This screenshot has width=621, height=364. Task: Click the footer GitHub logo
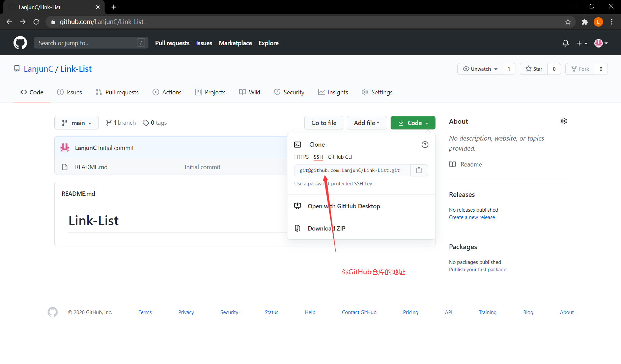tap(53, 312)
